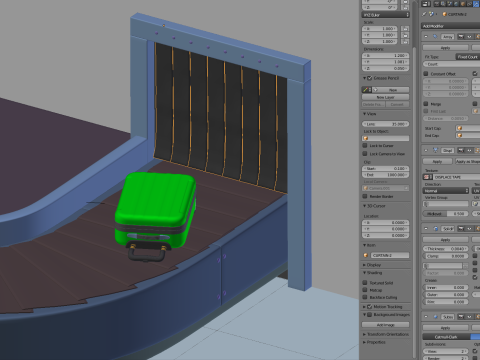Screen dimensions: 480x360
Task: Click Apply in the Displace modifier
Action: pyautogui.click(x=437, y=161)
